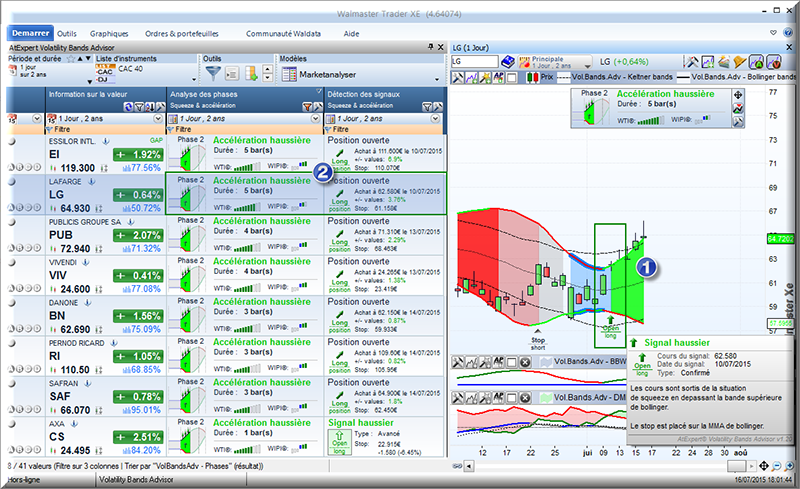This screenshot has height=489, width=800.
Task: Close the Vol.Bands.Adv - BBW indicator pane
Action: pos(524,362)
